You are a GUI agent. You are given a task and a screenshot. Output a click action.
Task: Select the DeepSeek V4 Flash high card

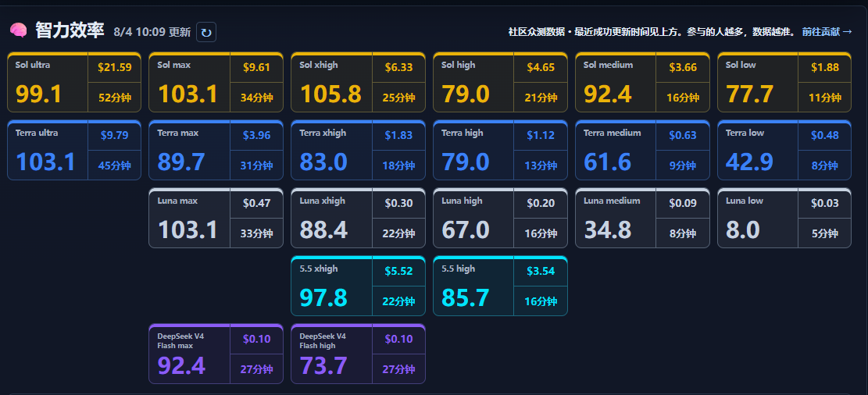(358, 354)
